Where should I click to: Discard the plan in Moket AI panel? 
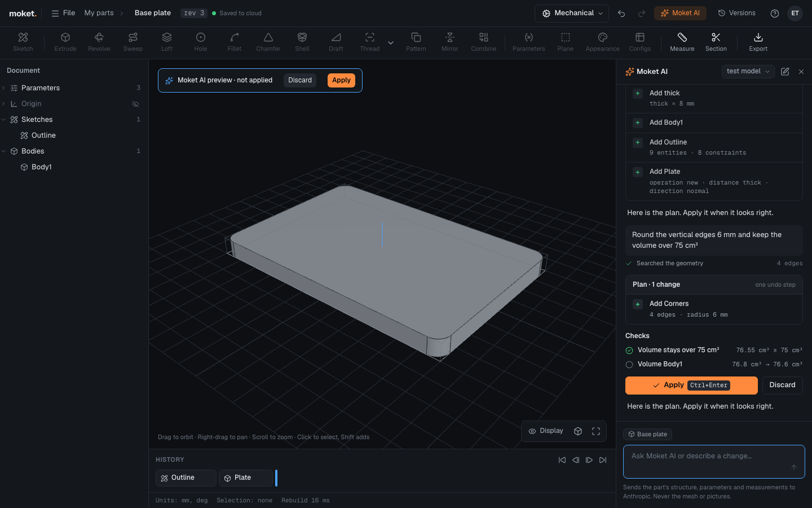[783, 386]
